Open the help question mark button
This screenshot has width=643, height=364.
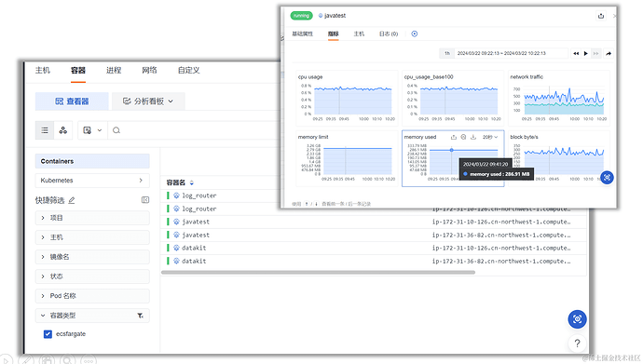click(578, 344)
